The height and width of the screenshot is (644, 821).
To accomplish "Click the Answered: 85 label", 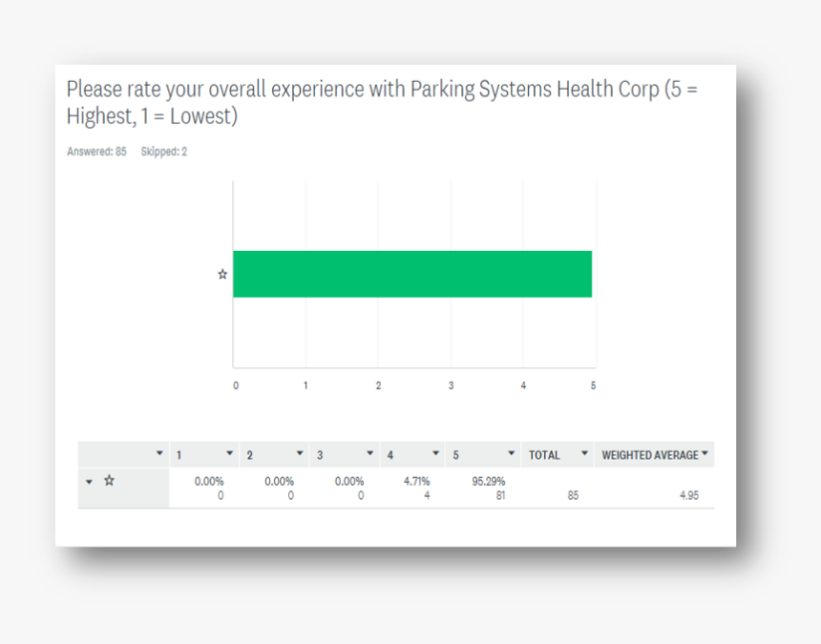I will (96, 152).
